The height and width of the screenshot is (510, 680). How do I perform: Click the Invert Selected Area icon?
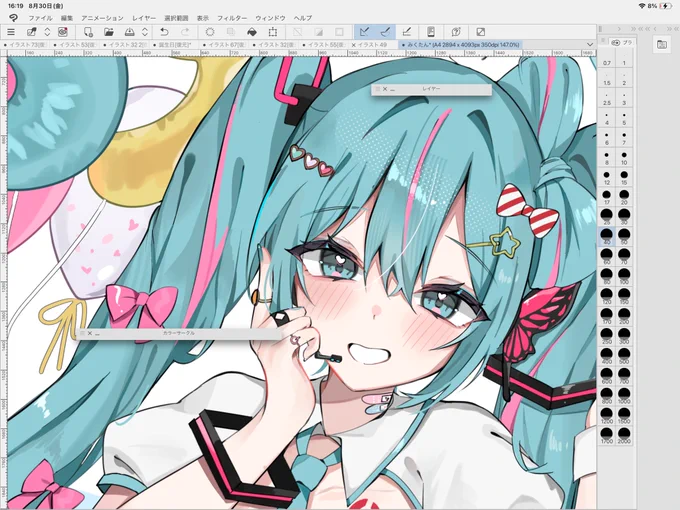tap(318, 32)
